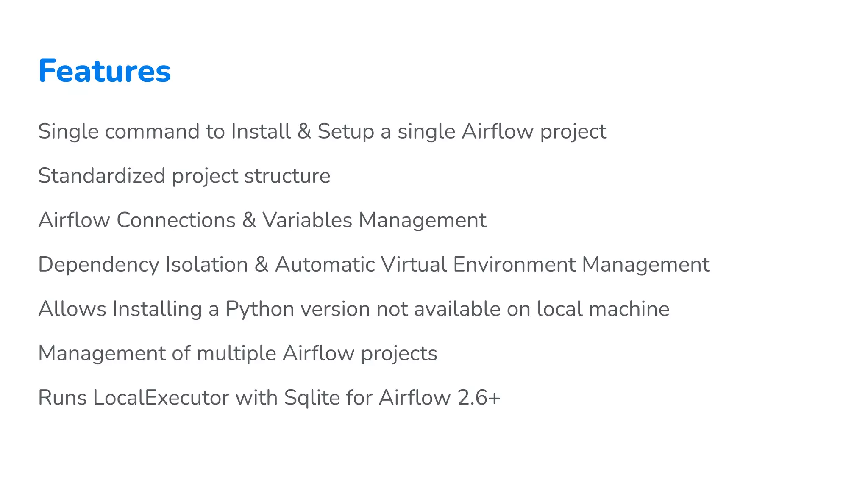Click the word Python in the slide
Image resolution: width=868 pixels, height=488 pixels.
click(x=260, y=310)
